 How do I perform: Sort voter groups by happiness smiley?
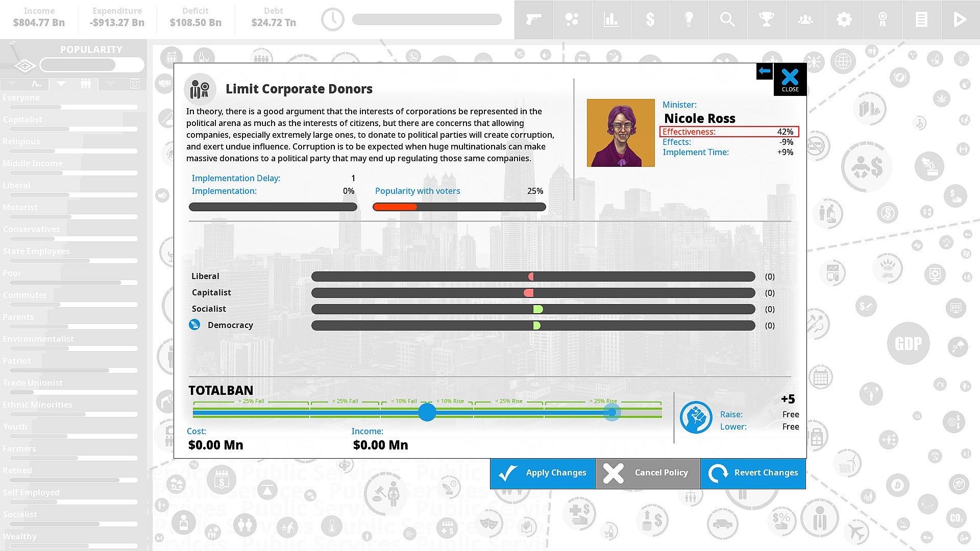coord(134,84)
